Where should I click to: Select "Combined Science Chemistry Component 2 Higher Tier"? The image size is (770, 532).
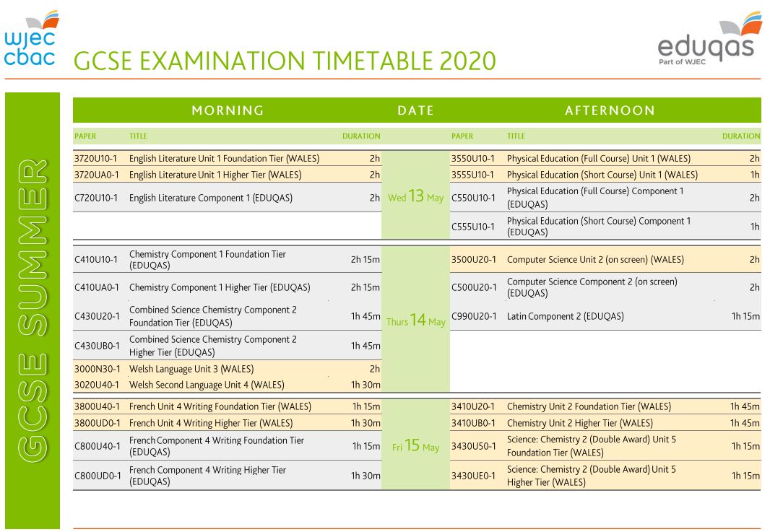[x=212, y=346]
